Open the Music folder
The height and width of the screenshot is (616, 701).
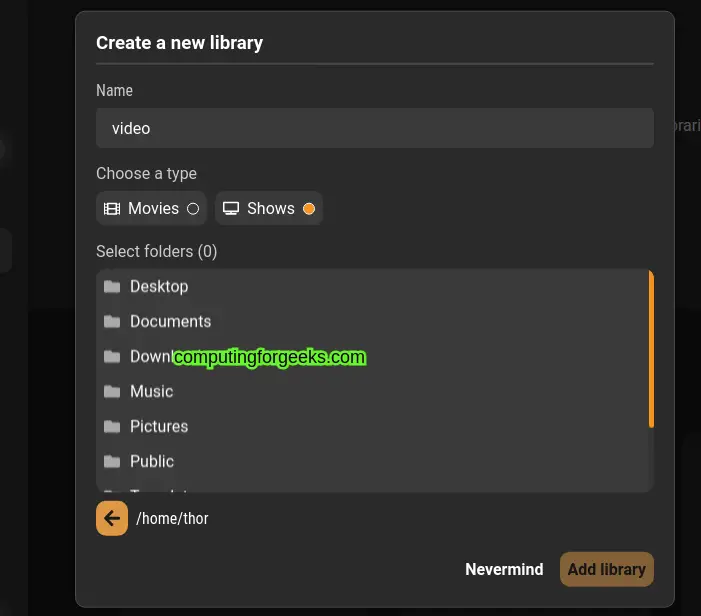pos(372,391)
